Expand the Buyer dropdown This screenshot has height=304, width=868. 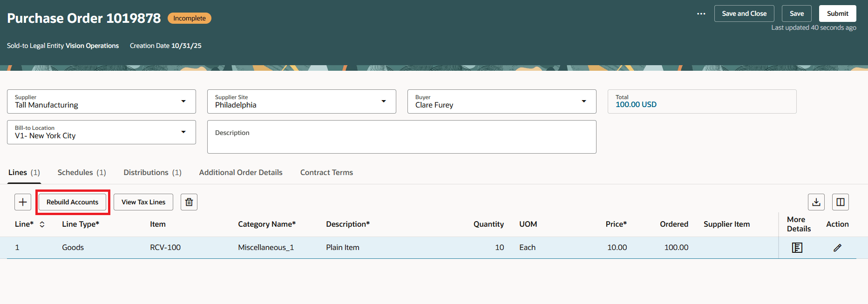point(584,101)
